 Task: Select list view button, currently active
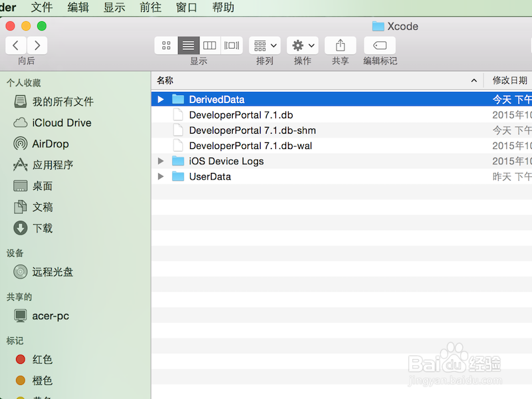point(188,45)
